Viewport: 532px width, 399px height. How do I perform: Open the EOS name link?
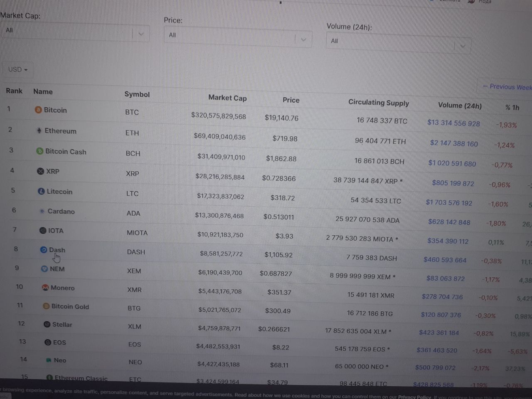point(59,342)
